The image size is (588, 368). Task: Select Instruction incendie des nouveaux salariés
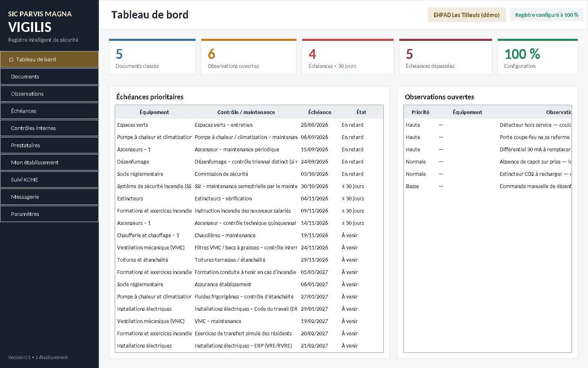pyautogui.click(x=243, y=211)
